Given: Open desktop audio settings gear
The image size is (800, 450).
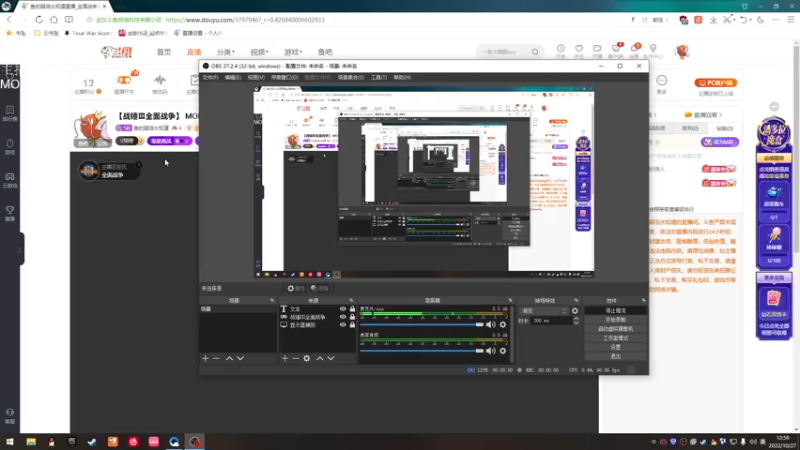Looking at the screenshot, I should point(503,351).
